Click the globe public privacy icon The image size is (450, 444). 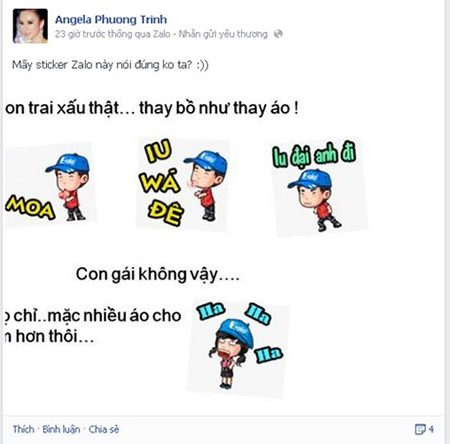[278, 34]
